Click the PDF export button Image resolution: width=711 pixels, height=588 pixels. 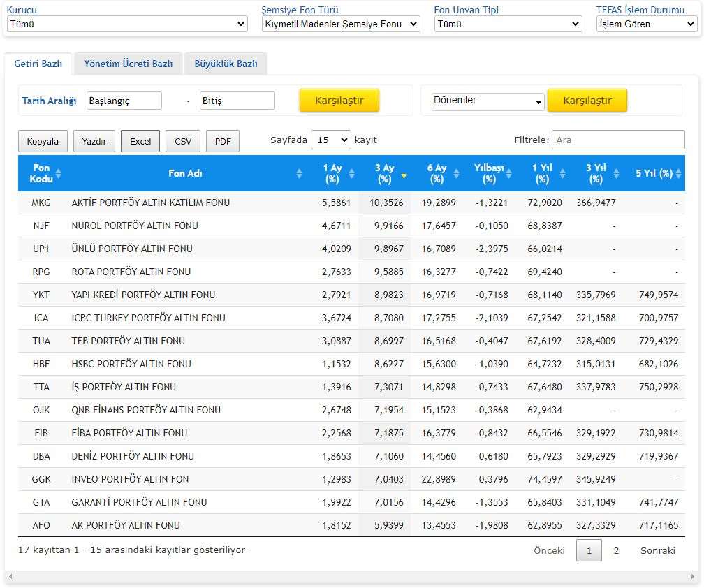(x=223, y=141)
